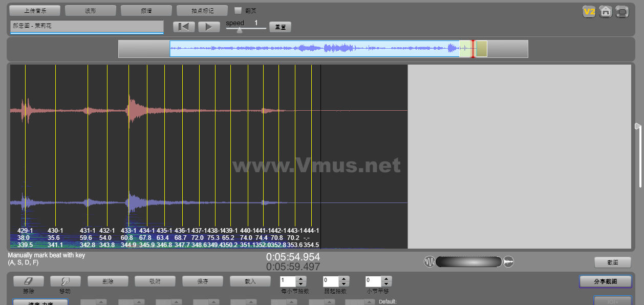Enable the 翻页 page-flip checkbox
644x305 pixels.
point(238,10)
